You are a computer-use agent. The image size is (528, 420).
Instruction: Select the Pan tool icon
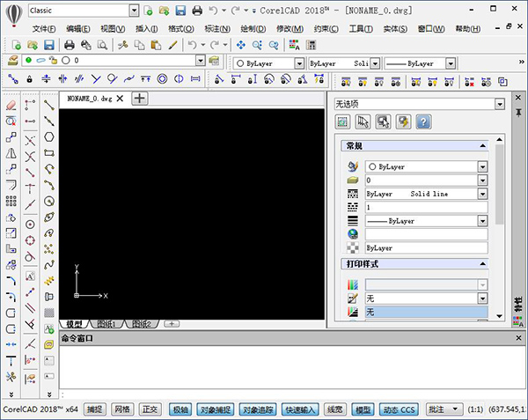pyautogui.click(x=241, y=45)
